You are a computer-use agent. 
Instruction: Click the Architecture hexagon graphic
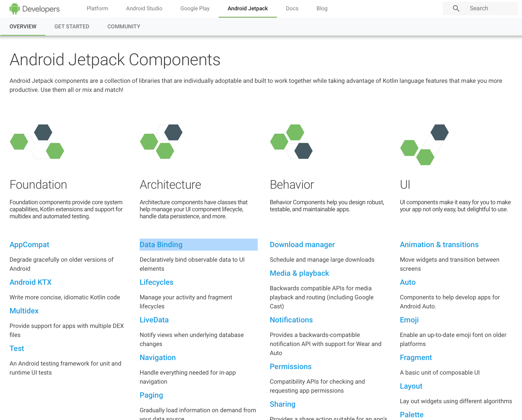pyautogui.click(x=161, y=142)
